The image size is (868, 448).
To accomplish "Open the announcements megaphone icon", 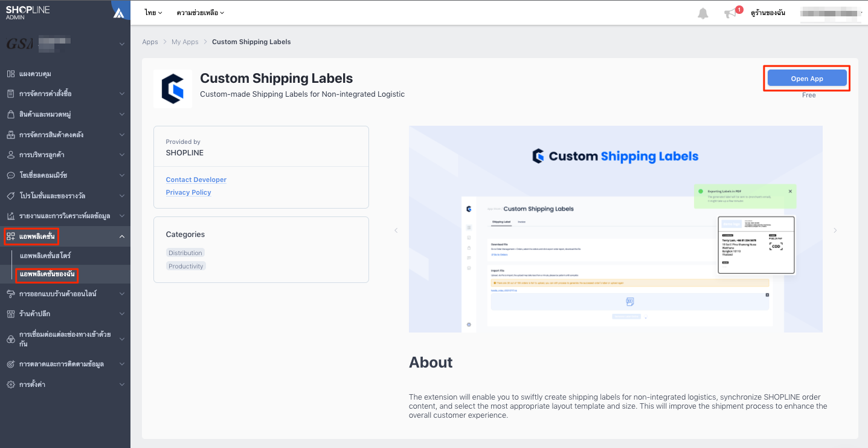I will (731, 13).
